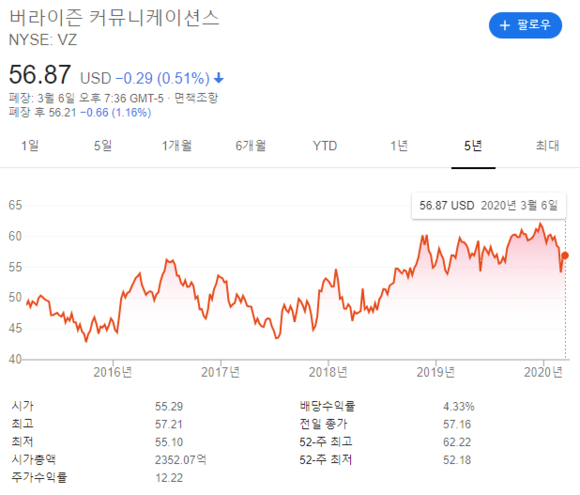The image size is (580, 495).
Task: Click the 최저 value 55.10
Action: coord(169,442)
